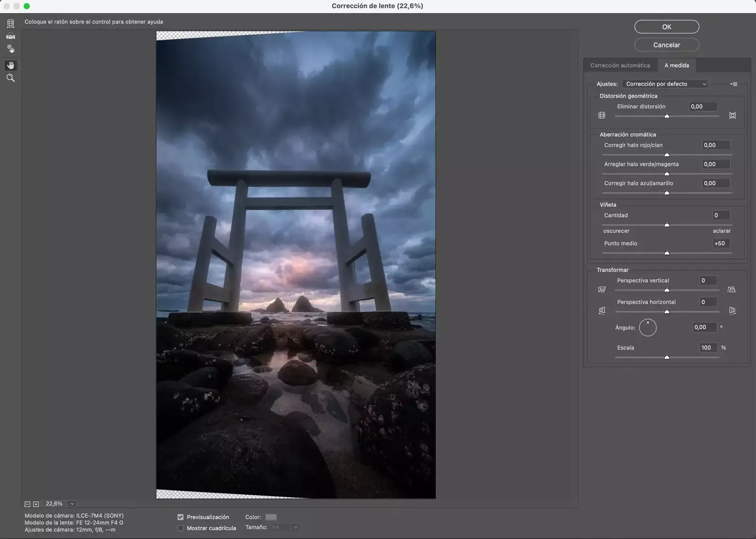This screenshot has width=756, height=539.
Task: Click the Punto medio value field
Action: (x=721, y=243)
